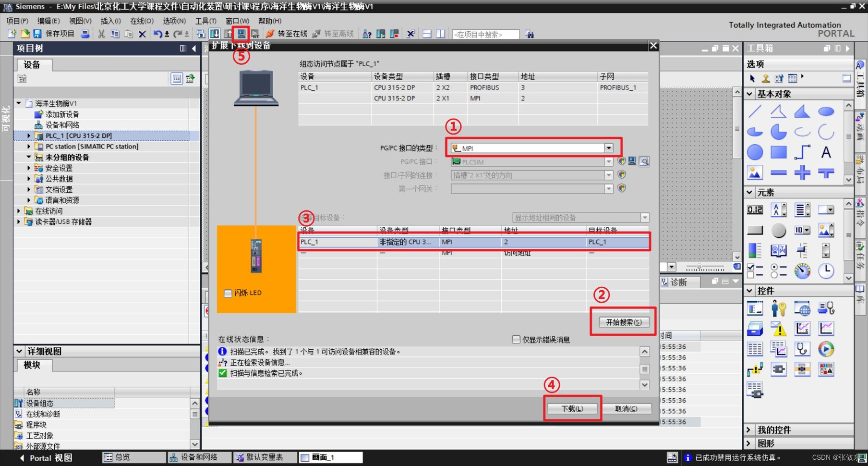Select the media player control icon
Viewport: 868px width, 466px height.
pyautogui.click(x=826, y=349)
